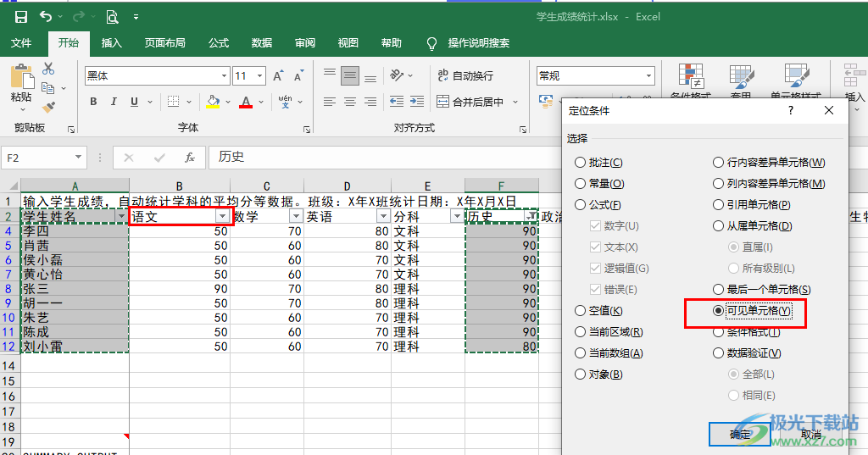Open the font size dropdown showing 11
Viewport: 868px width, 455px height.
coord(259,76)
